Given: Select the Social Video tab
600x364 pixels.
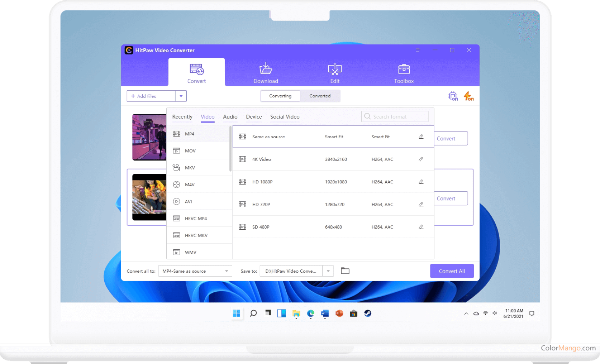Looking at the screenshot, I should pyautogui.click(x=285, y=117).
